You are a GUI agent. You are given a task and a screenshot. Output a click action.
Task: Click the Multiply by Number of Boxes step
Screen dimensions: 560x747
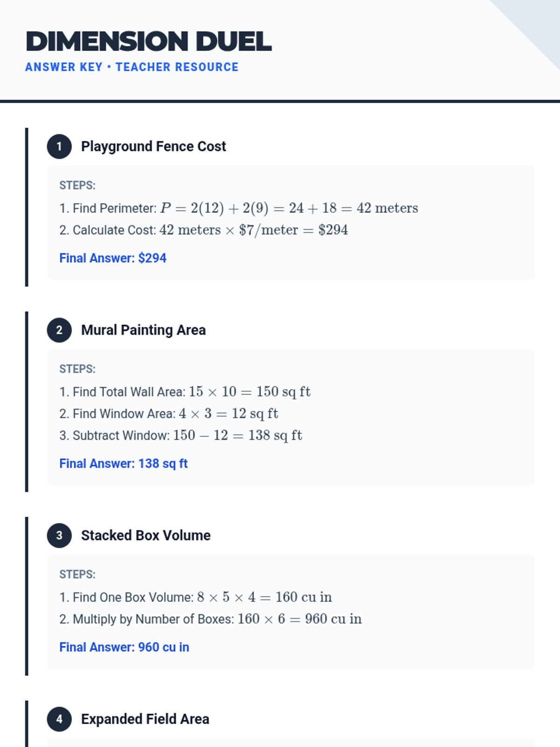[210, 619]
